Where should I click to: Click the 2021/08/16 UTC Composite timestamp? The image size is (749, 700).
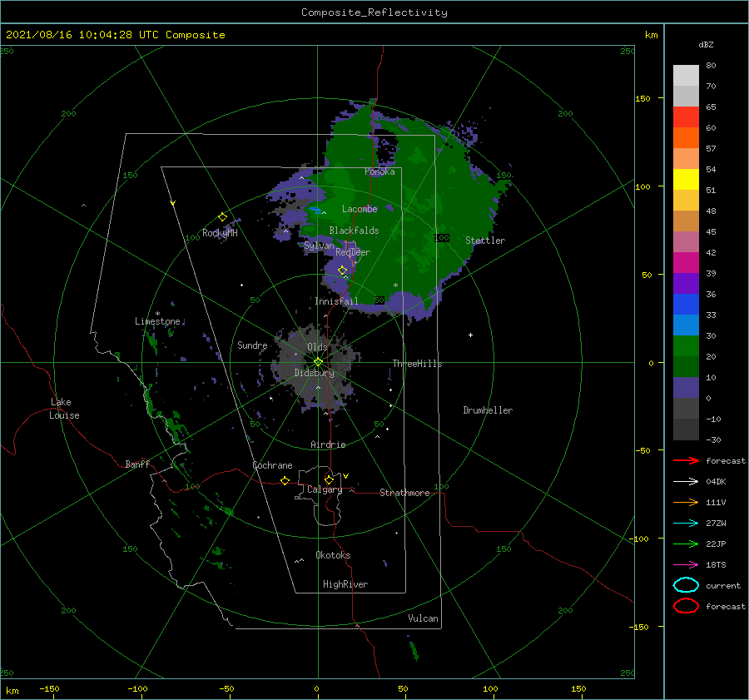tap(116, 35)
